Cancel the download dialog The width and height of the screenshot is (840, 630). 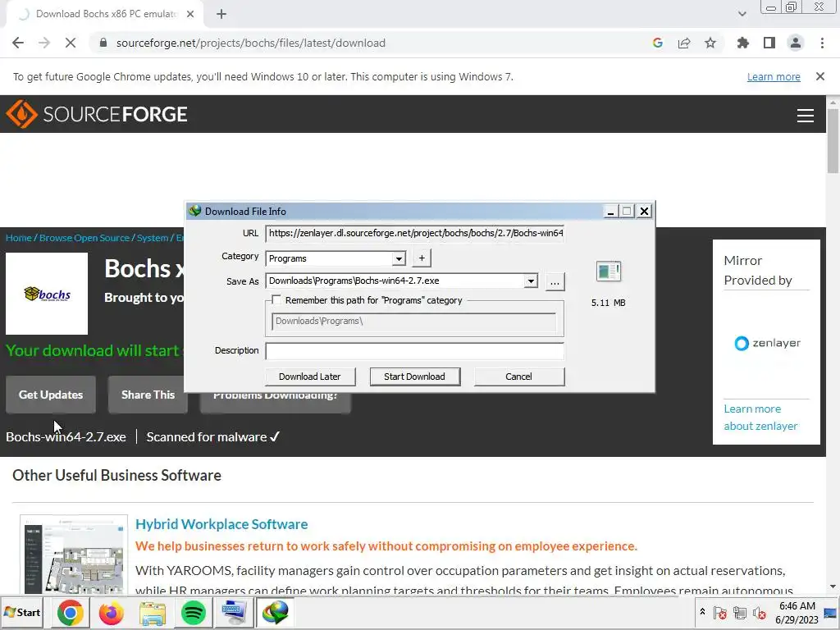pos(518,377)
